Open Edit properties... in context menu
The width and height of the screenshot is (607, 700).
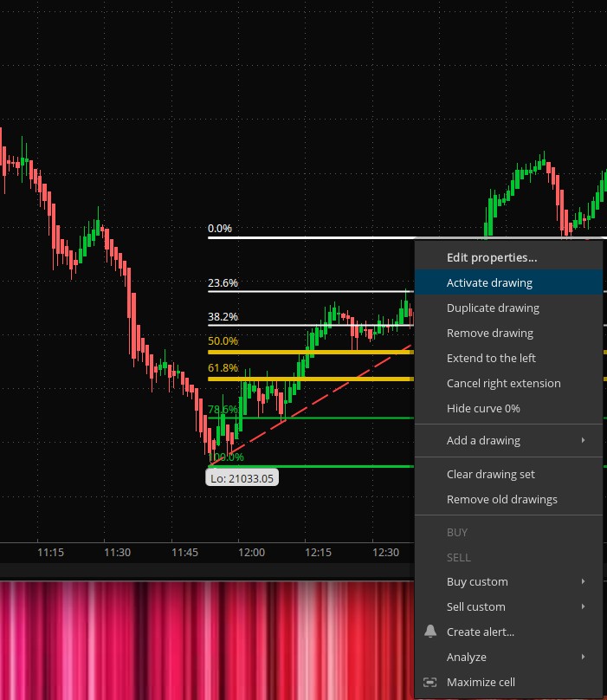[x=508, y=257]
